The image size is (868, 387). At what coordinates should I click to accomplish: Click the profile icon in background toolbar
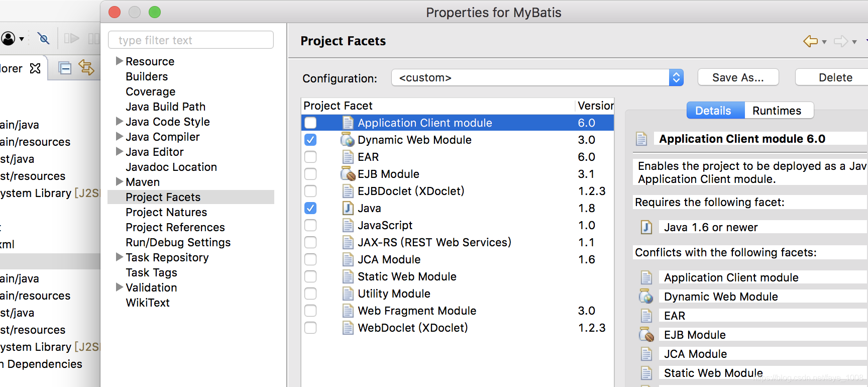click(8, 38)
